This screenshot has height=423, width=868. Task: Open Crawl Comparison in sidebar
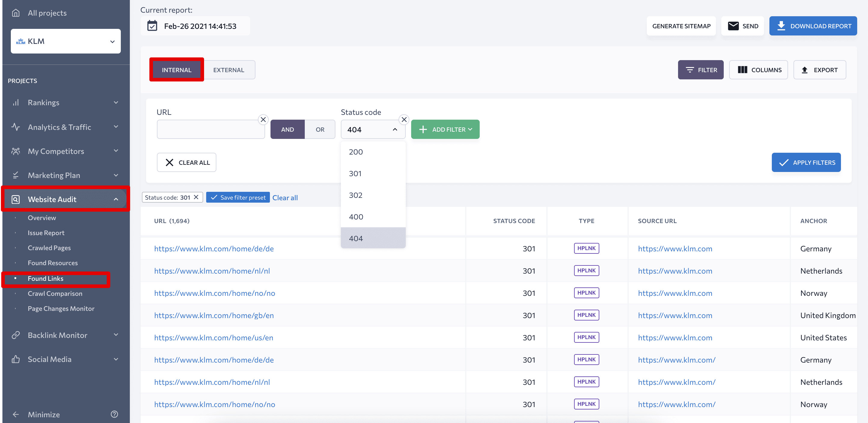coord(55,293)
